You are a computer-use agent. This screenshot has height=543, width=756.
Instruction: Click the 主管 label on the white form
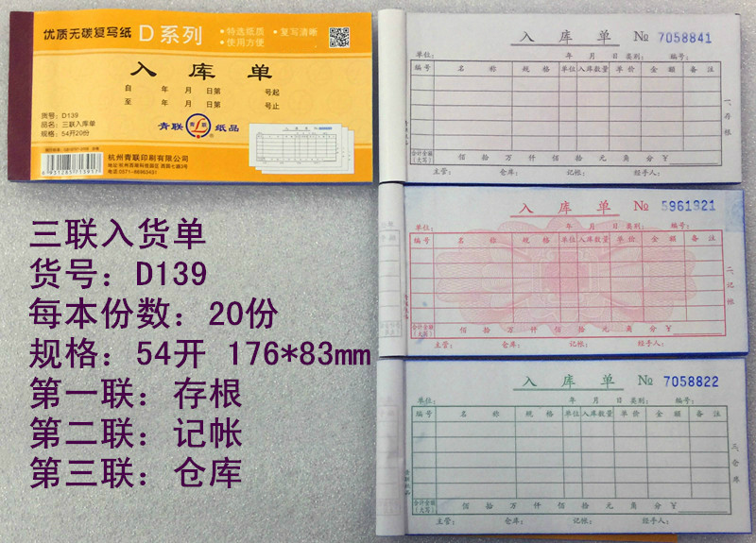point(441,172)
